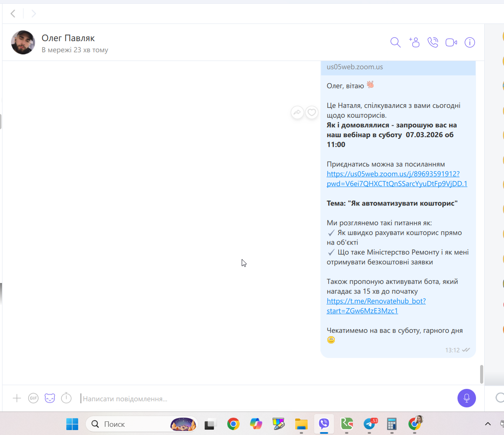Click the chat vertical scrollbar
Screen dimensions: 504x435
[481, 374]
